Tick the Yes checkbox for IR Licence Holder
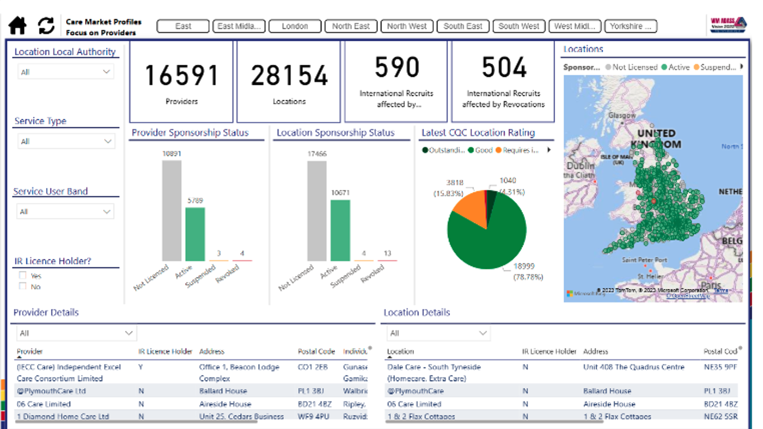The height and width of the screenshot is (429, 763). pos(23,275)
